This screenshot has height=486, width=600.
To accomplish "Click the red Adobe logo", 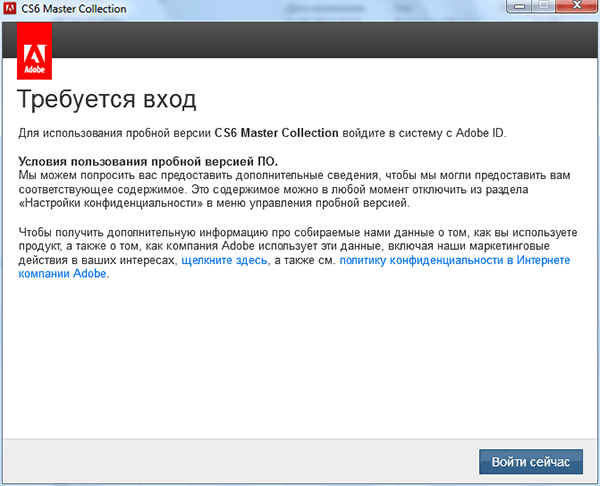I will pyautogui.click(x=34, y=51).
